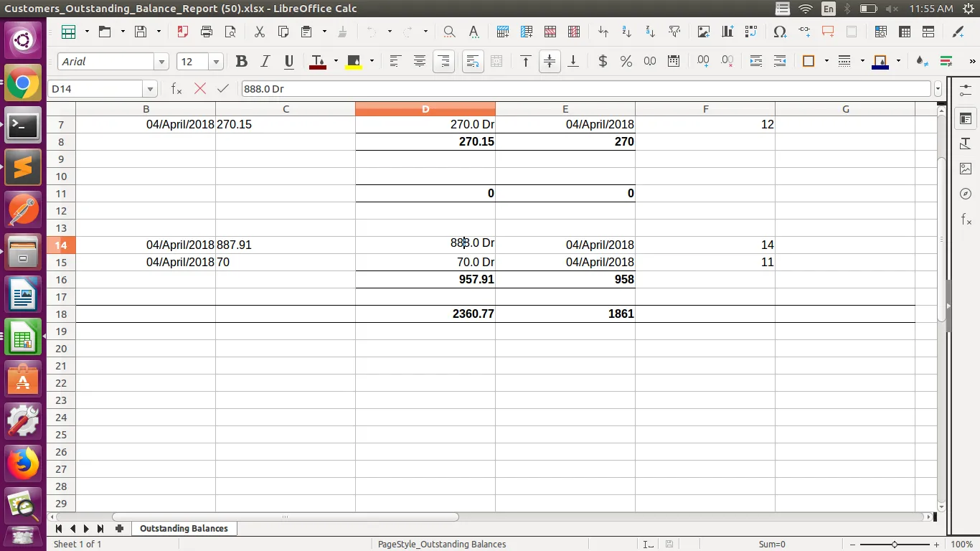The width and height of the screenshot is (980, 551).
Task: Increase the cell indent
Action: (x=755, y=62)
